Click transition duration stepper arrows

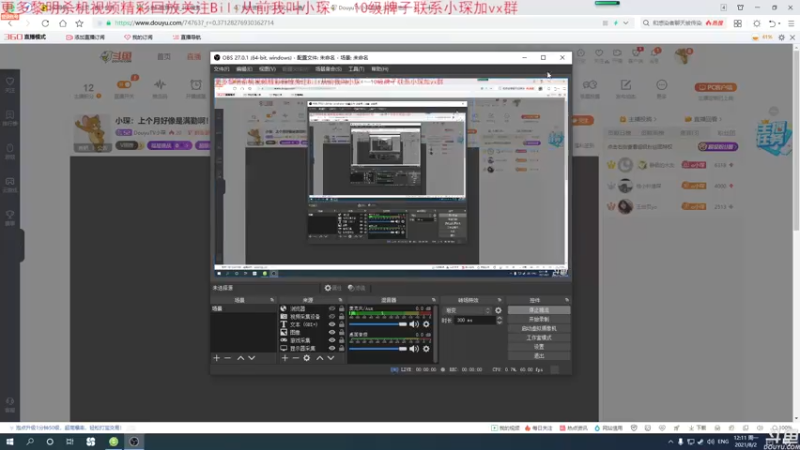point(499,320)
